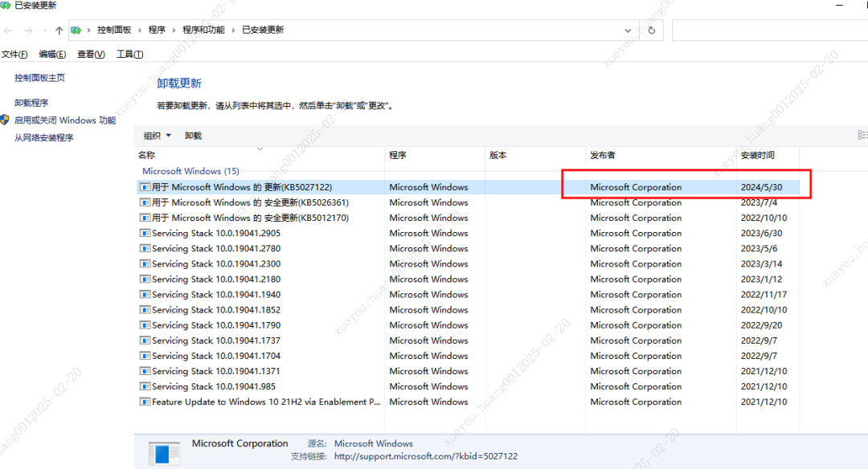Collapse the Microsoft Windows (15) group
Image resolution: width=868 pixels, height=469 pixels.
pos(190,171)
